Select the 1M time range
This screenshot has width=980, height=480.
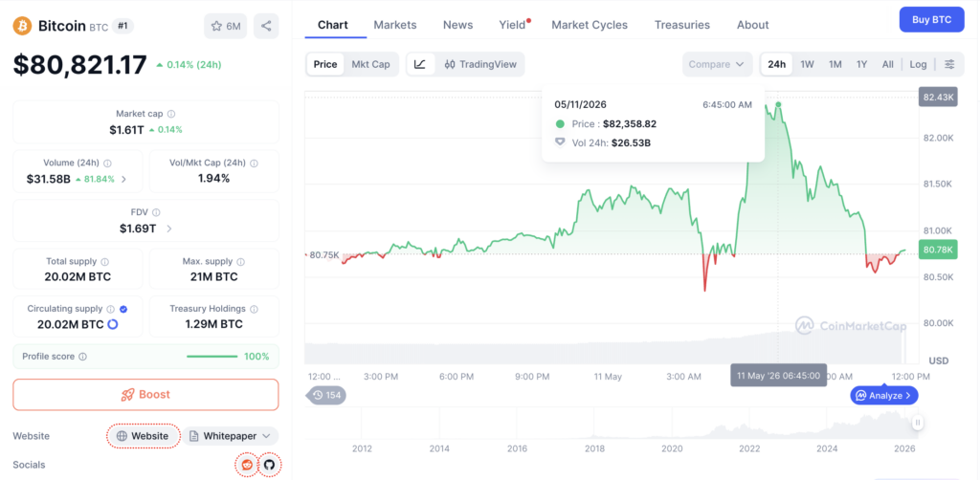click(x=835, y=64)
